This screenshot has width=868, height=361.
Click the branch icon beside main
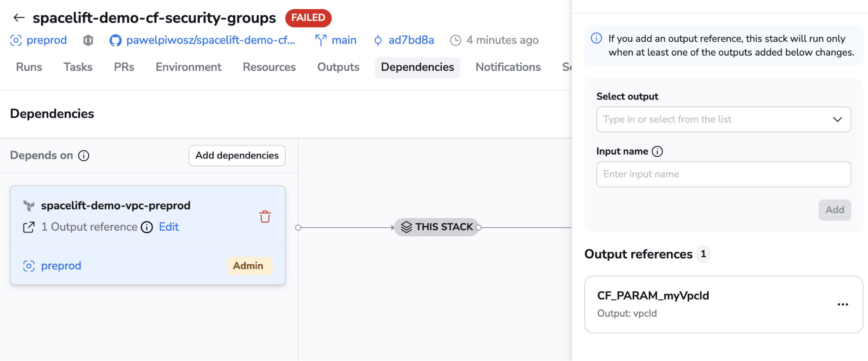click(321, 40)
